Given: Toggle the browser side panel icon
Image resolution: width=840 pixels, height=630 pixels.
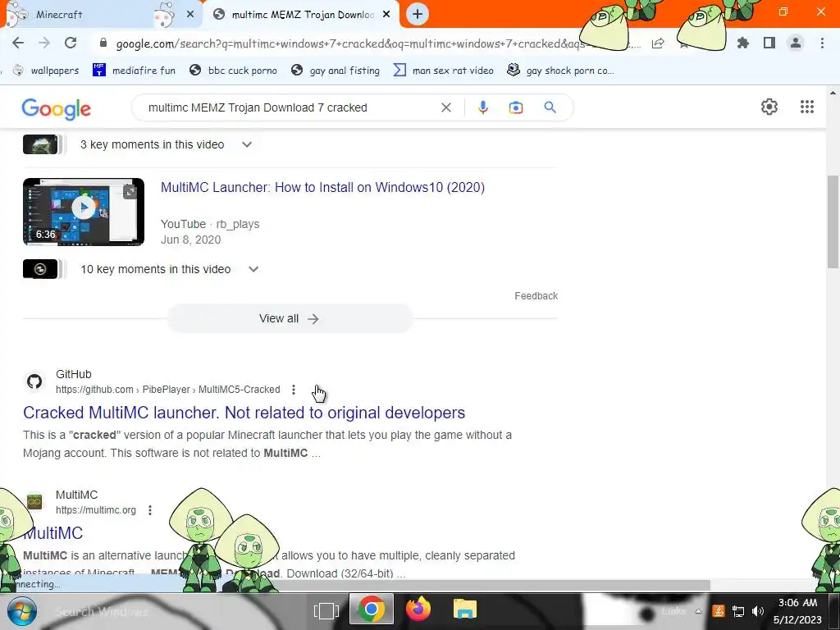Looking at the screenshot, I should point(769,43).
